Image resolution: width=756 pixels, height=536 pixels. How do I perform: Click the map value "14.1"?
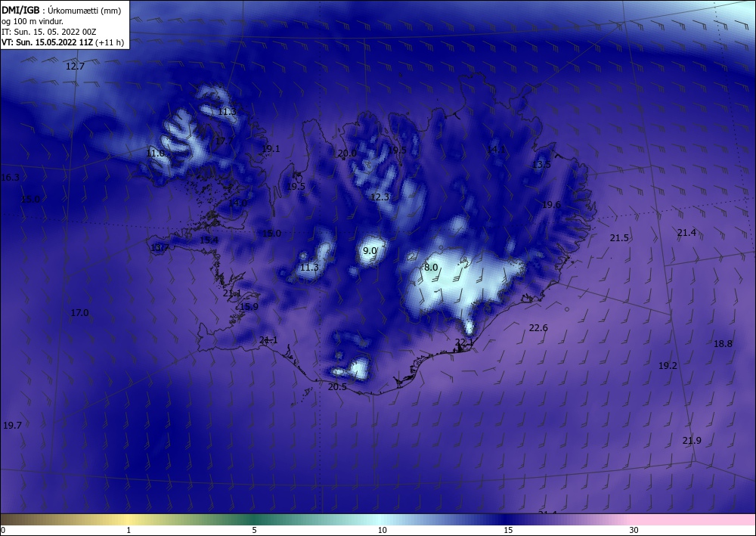(496, 150)
